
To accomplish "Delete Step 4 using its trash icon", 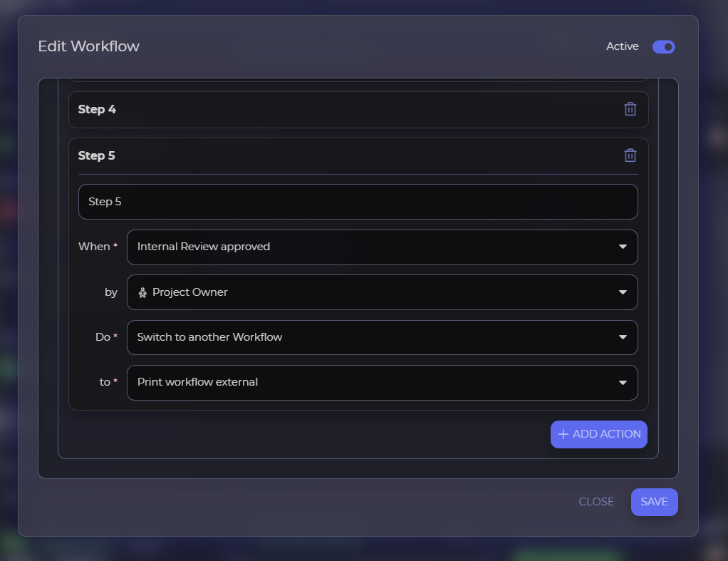I will (630, 109).
